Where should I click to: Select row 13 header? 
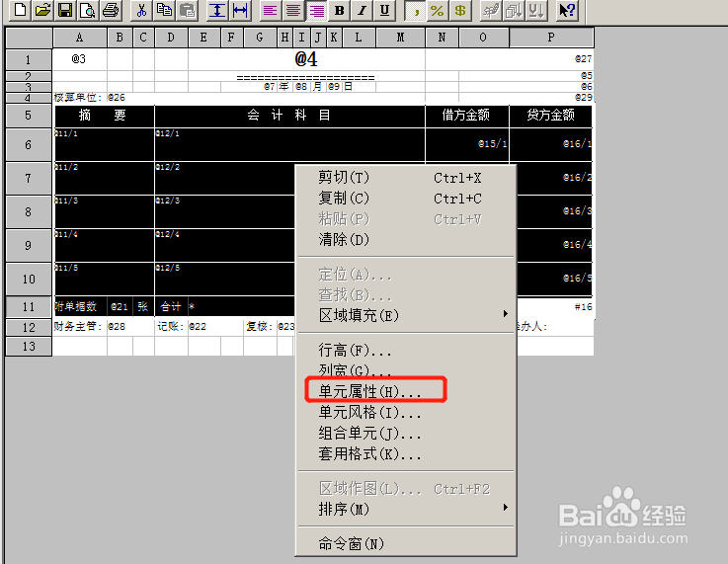(29, 347)
